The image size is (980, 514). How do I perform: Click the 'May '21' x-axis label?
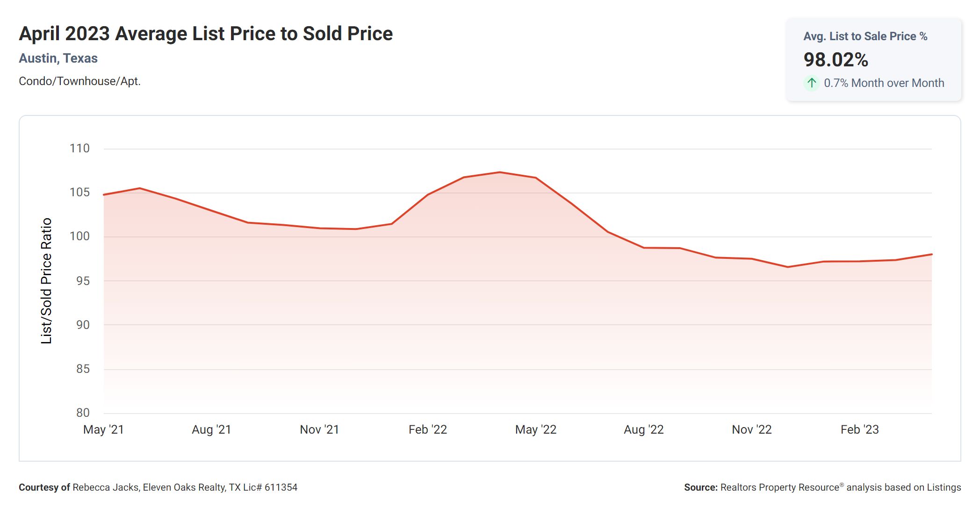pyautogui.click(x=103, y=429)
